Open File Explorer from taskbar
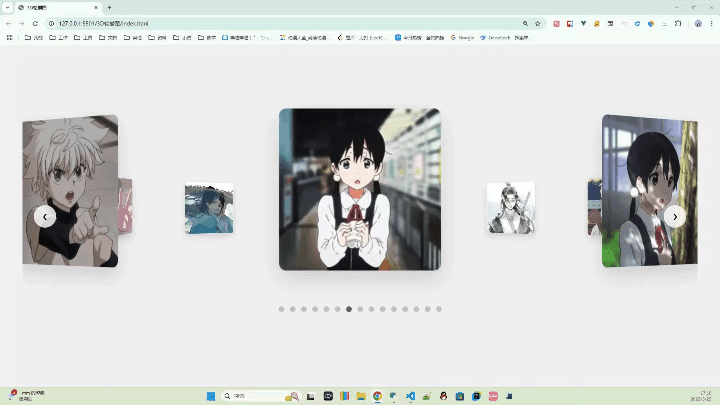Screen dimensions: 720x405 [361, 396]
